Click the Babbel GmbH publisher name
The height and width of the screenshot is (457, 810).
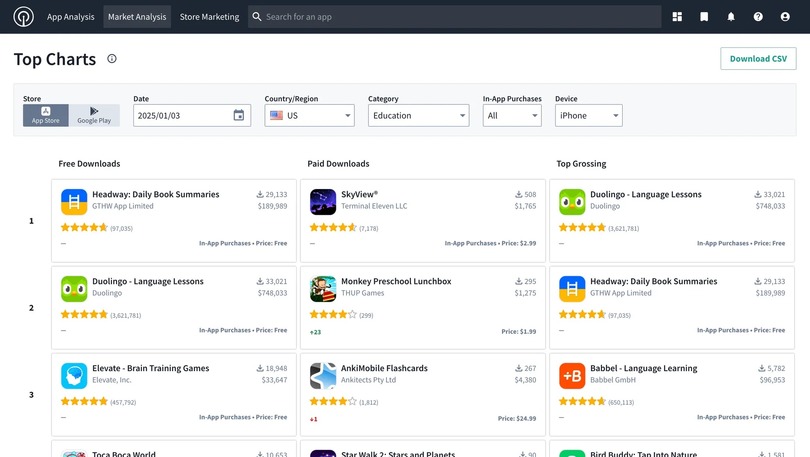613,380
